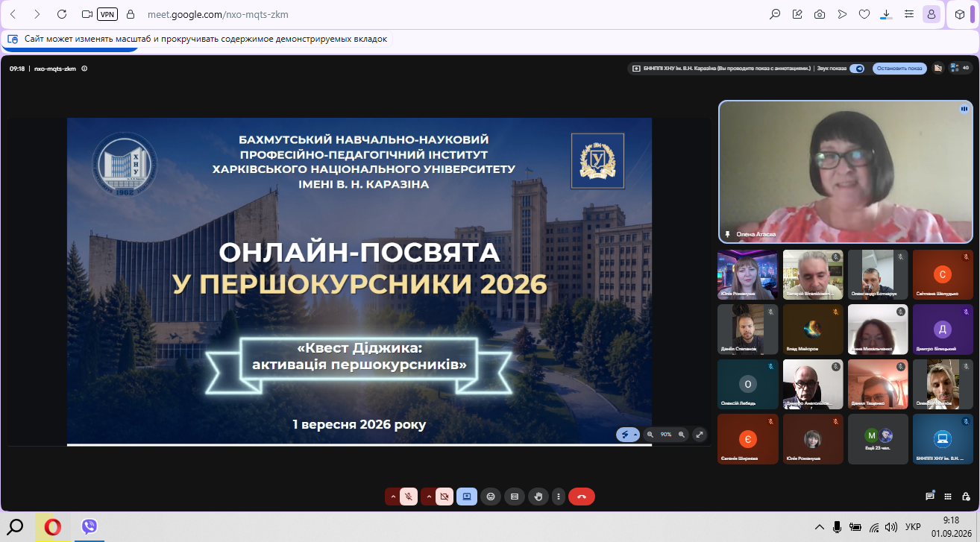The height and width of the screenshot is (542, 980).
Task: Open the annotation tools dropdown arrow
Action: (x=635, y=434)
